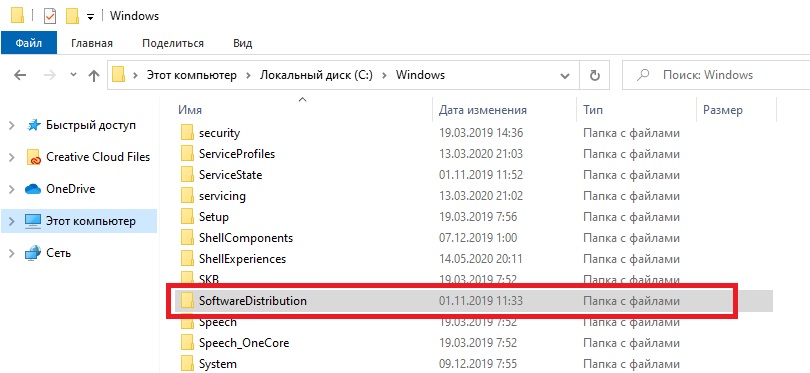Open the Поделиться ribbon tab
Viewport: 810px width, 373px height.
pyautogui.click(x=173, y=43)
